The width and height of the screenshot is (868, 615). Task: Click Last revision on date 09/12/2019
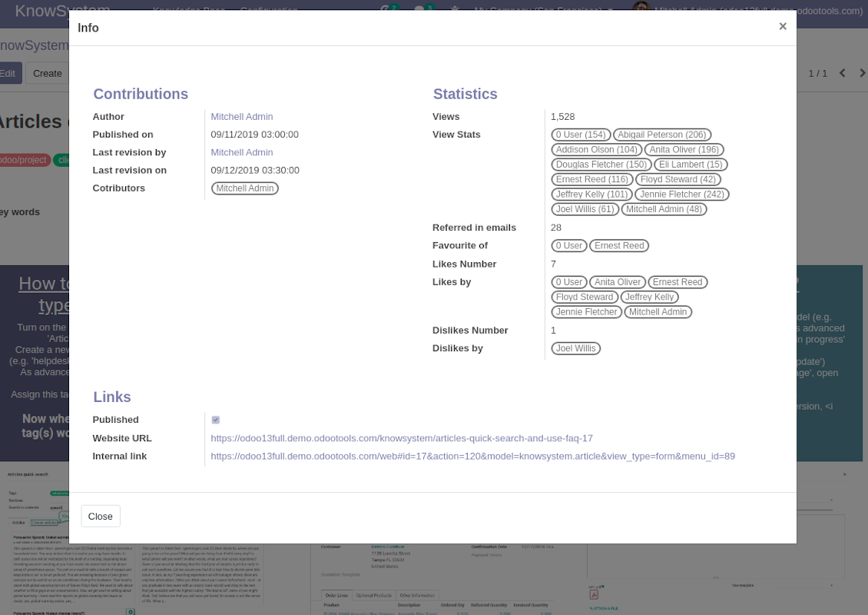(x=255, y=170)
